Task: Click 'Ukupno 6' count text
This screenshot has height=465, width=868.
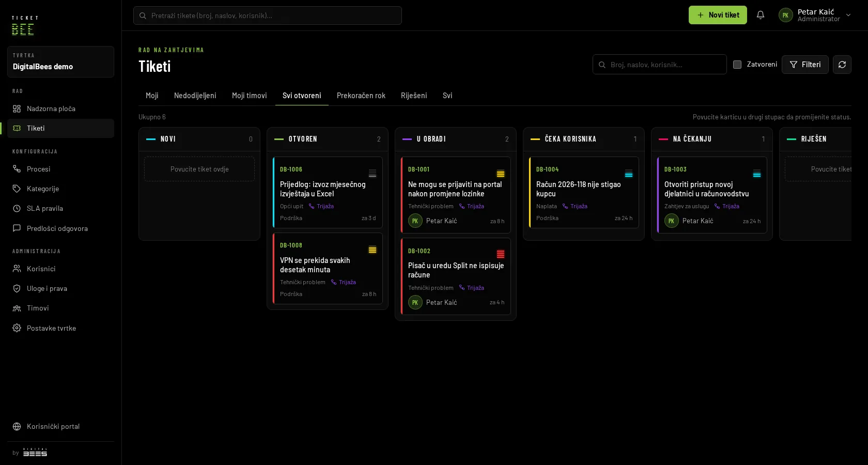Action: tap(152, 117)
